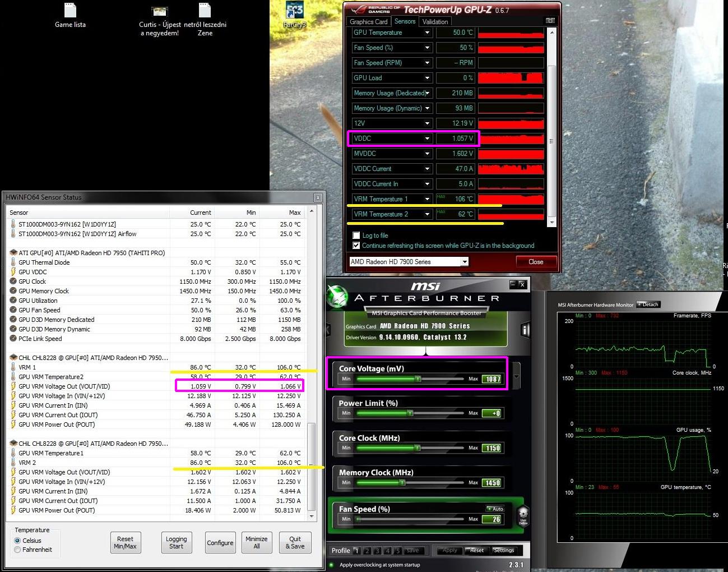
Task: Click Afterburner Settings button
Action: click(x=503, y=550)
